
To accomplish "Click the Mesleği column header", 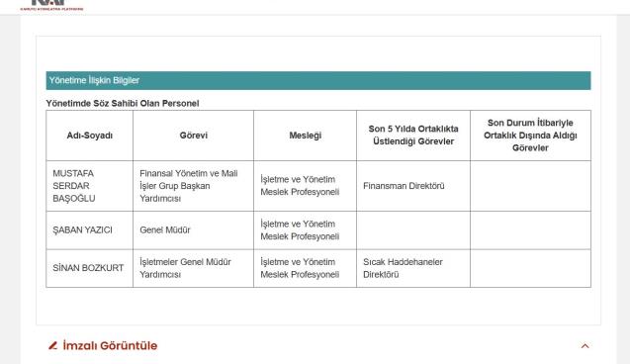I will pyautogui.click(x=305, y=136).
